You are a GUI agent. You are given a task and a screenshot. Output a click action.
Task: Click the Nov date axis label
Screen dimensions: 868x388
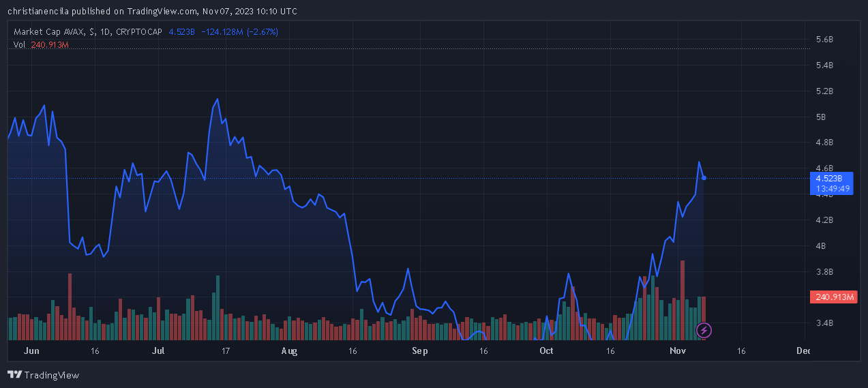coord(678,351)
